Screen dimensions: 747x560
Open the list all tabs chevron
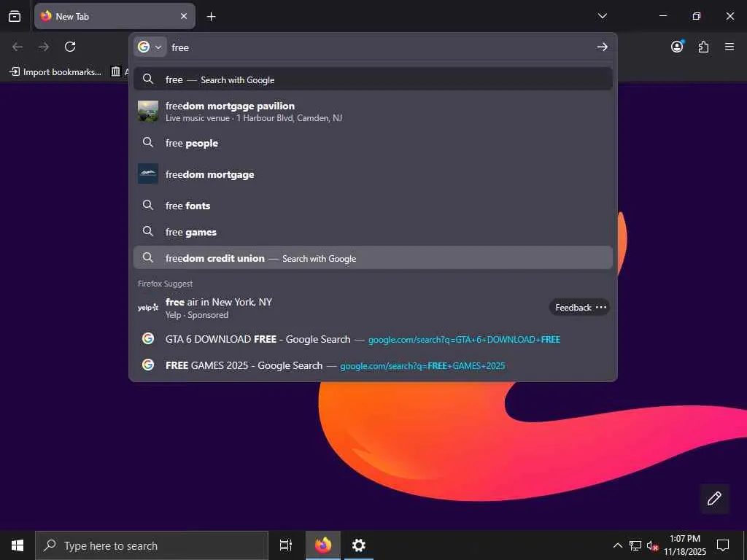[602, 16]
